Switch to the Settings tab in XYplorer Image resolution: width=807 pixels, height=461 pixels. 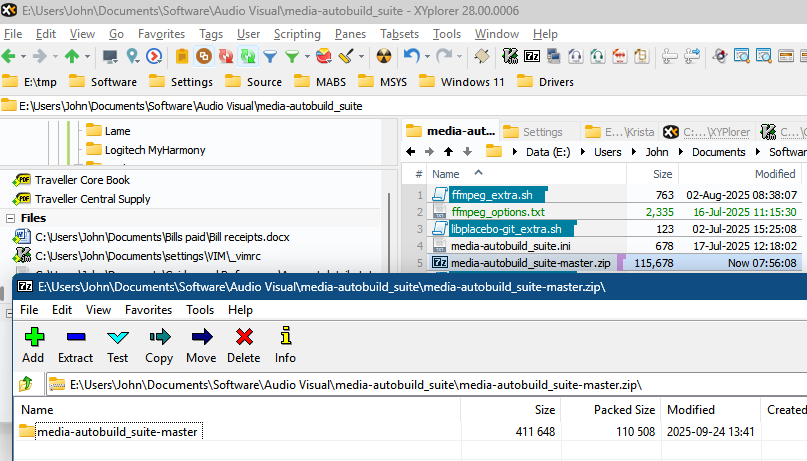tap(534, 132)
